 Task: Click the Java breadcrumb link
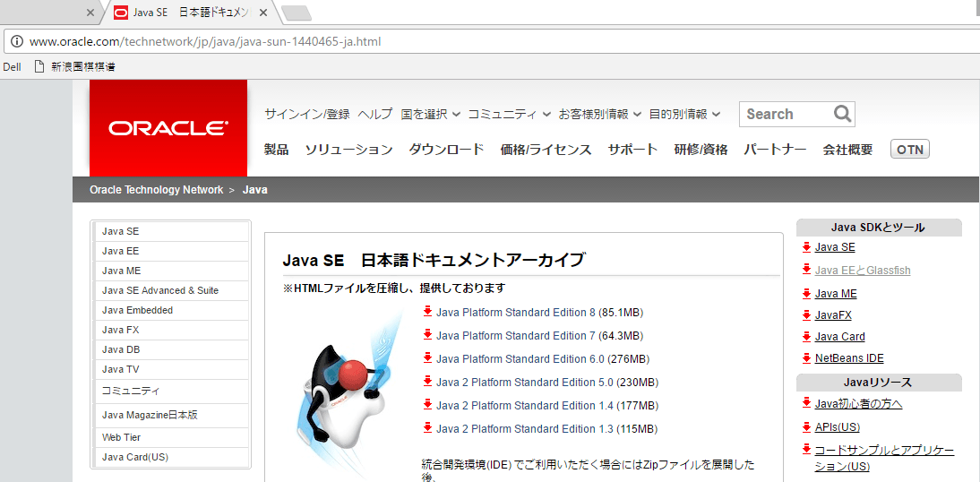pyautogui.click(x=255, y=189)
